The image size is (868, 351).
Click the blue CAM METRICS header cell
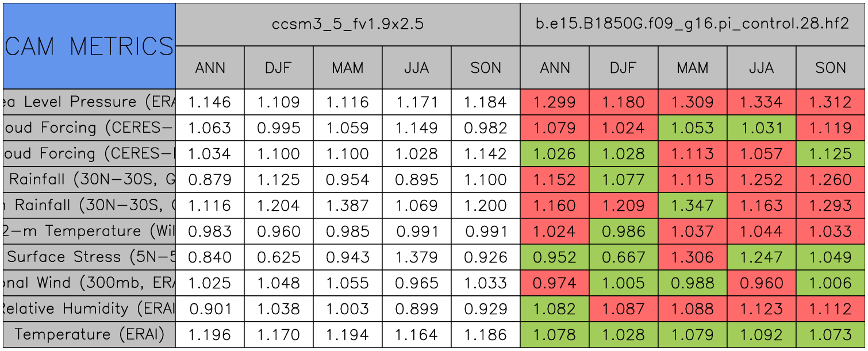pyautogui.click(x=89, y=46)
